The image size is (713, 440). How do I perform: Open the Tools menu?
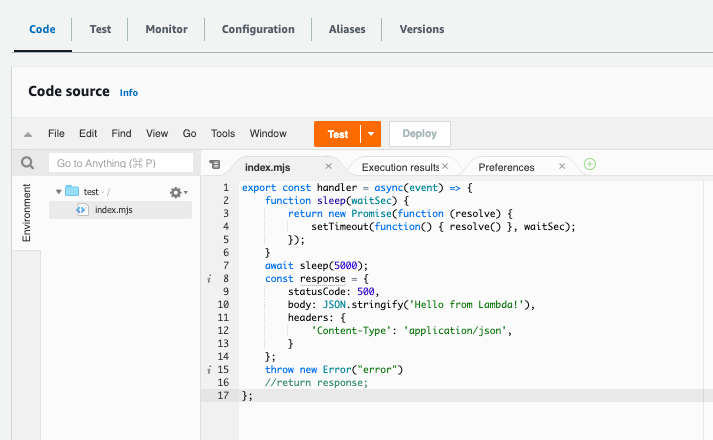pos(223,134)
